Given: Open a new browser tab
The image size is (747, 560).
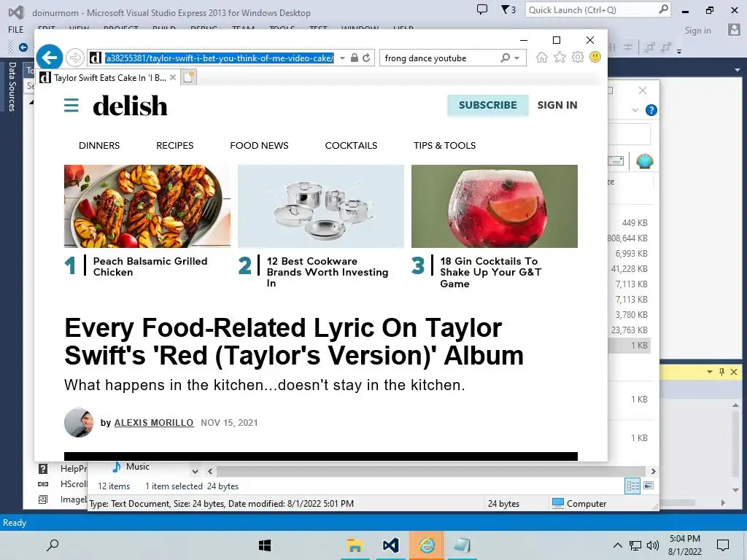Looking at the screenshot, I should (189, 77).
